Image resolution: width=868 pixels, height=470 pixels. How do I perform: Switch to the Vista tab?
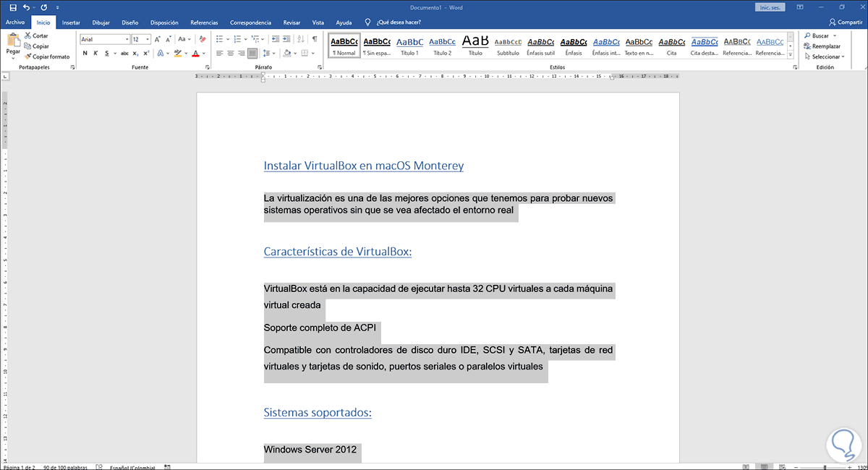[318, 22]
